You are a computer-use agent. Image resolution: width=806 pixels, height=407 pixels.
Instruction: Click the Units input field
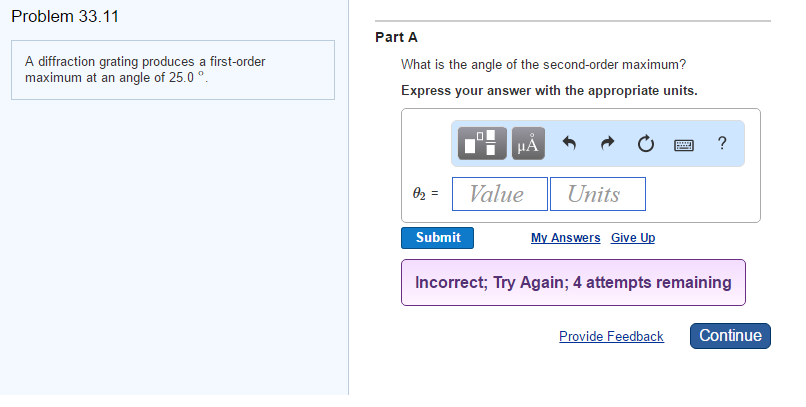point(597,194)
